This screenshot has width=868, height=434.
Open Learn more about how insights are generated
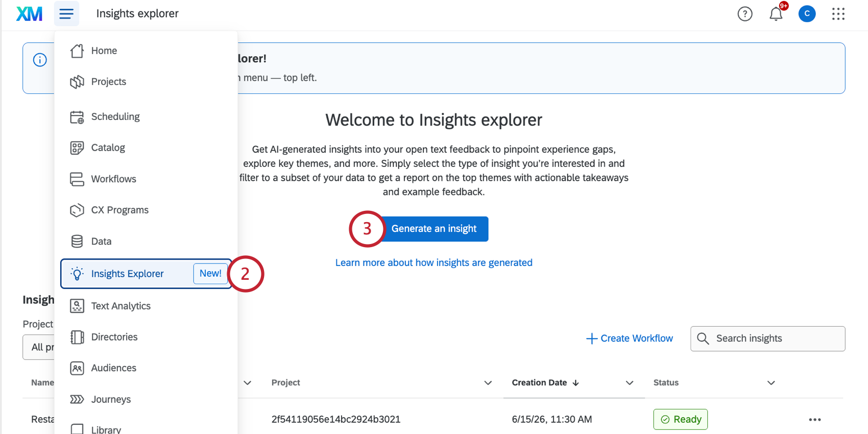[x=434, y=262]
